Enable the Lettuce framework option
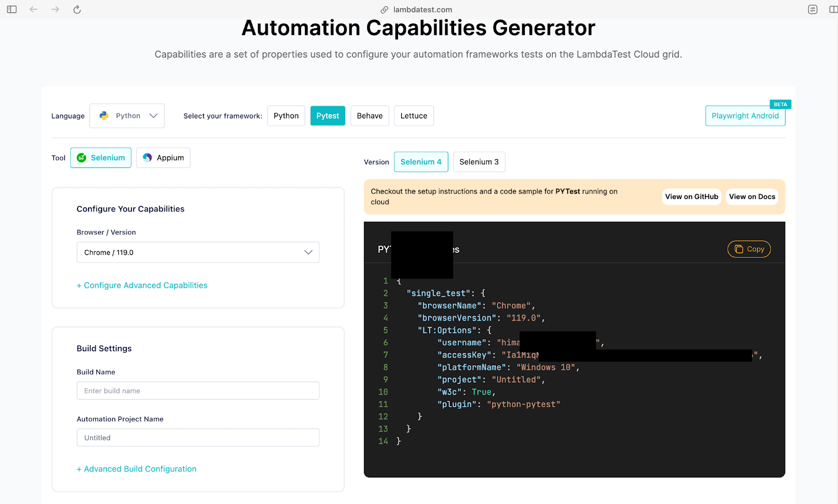This screenshot has width=838, height=504. [x=413, y=116]
